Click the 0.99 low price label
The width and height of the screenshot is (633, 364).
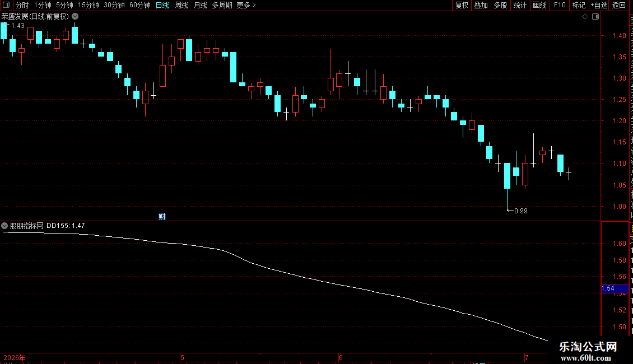521,211
